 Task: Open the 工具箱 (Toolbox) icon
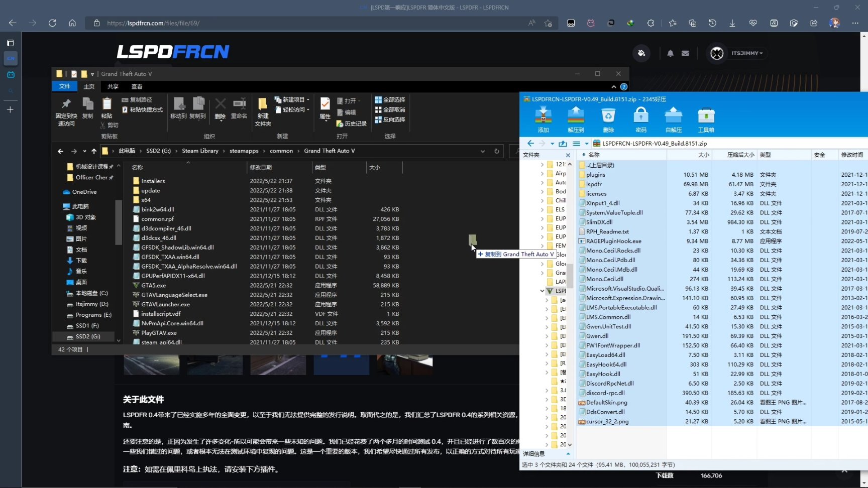tap(706, 115)
